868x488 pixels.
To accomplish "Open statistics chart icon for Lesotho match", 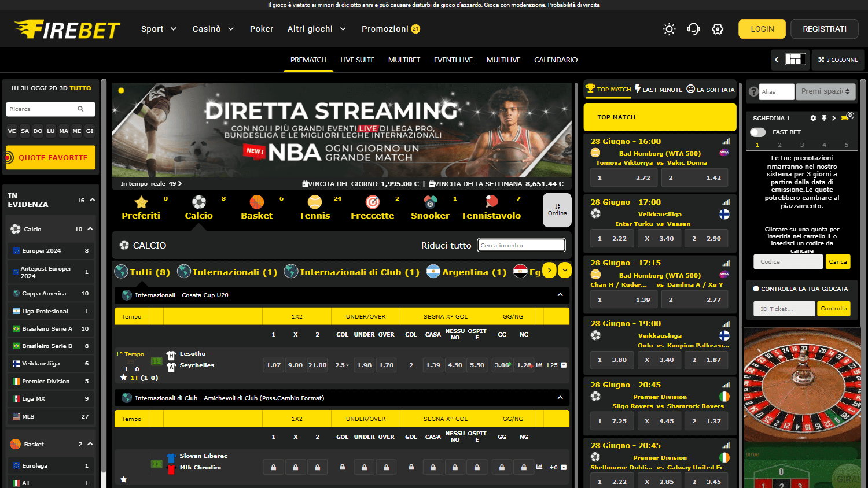I will point(539,365).
